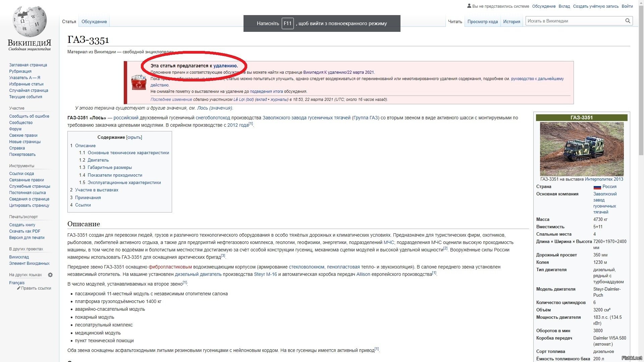Viewport: 644px width, 362px height.
Task: Click the 'МЧС' link in description
Action: 389,242
